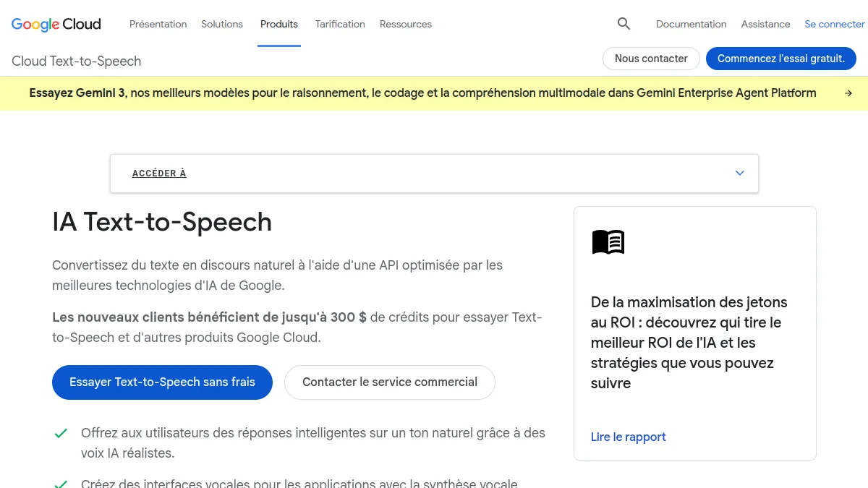868x488 pixels.
Task: Click 'Convertissez du texte en discours naturel' paragraph
Action: [x=278, y=275]
